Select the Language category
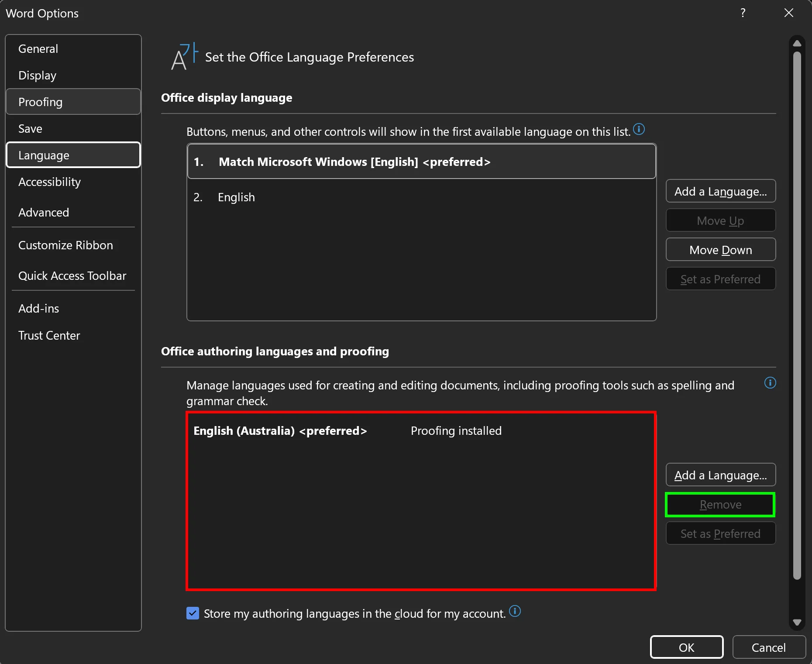Screen dimensions: 812x664 click(x=73, y=155)
